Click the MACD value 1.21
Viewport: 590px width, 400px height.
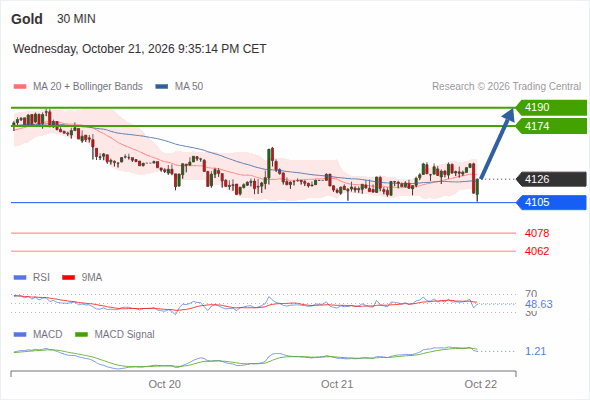pyautogui.click(x=535, y=351)
